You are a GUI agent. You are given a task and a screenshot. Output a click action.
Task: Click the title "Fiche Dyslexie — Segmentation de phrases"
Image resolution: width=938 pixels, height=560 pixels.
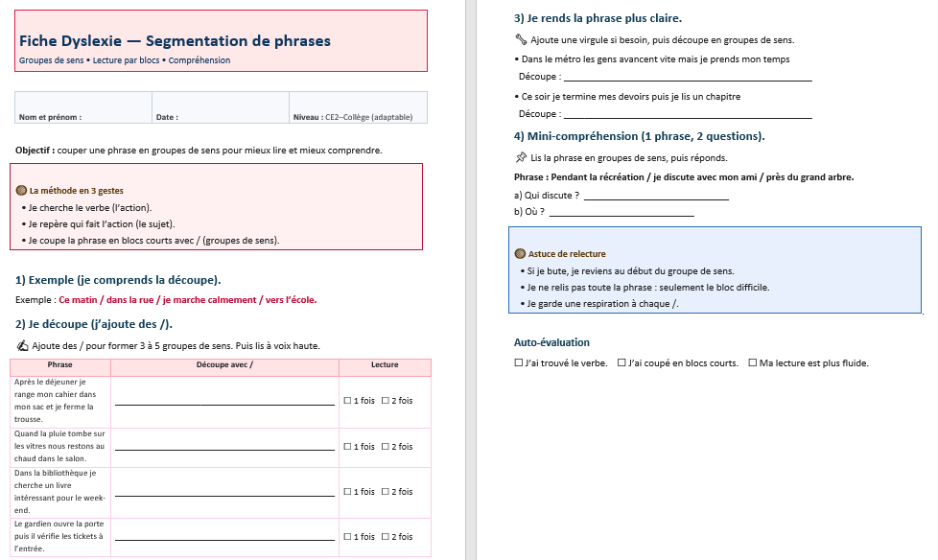tap(175, 41)
